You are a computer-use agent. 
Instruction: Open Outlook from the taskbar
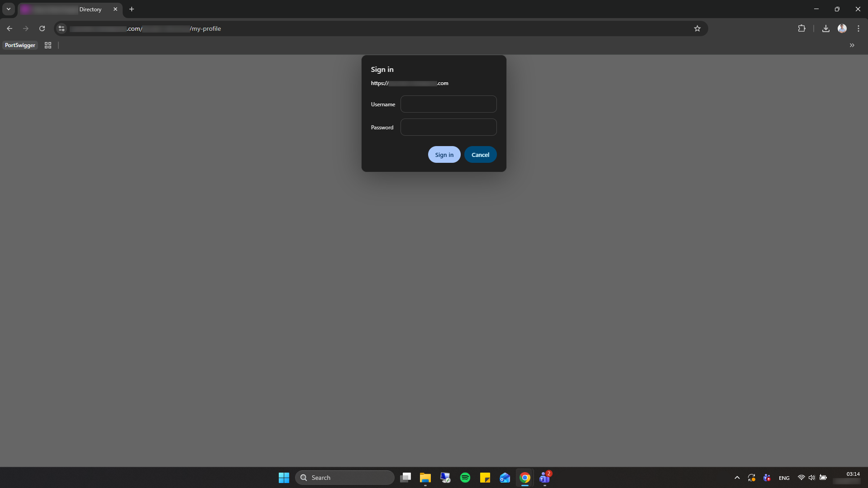pyautogui.click(x=505, y=477)
